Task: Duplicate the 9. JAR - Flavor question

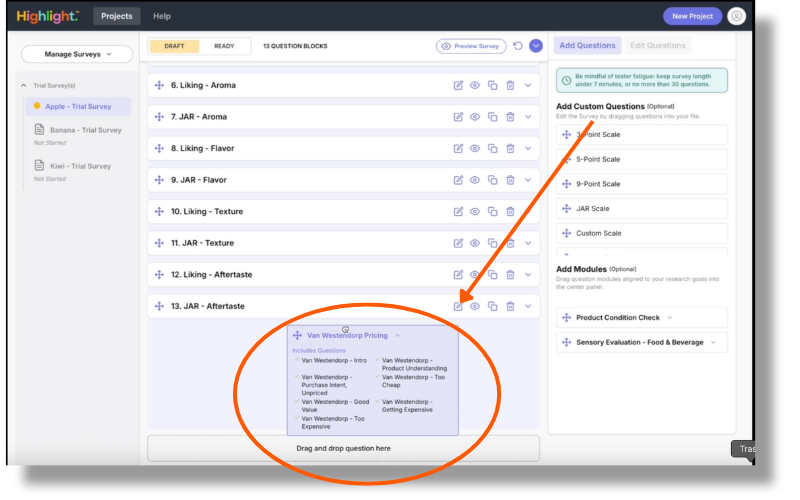Action: pos(492,180)
